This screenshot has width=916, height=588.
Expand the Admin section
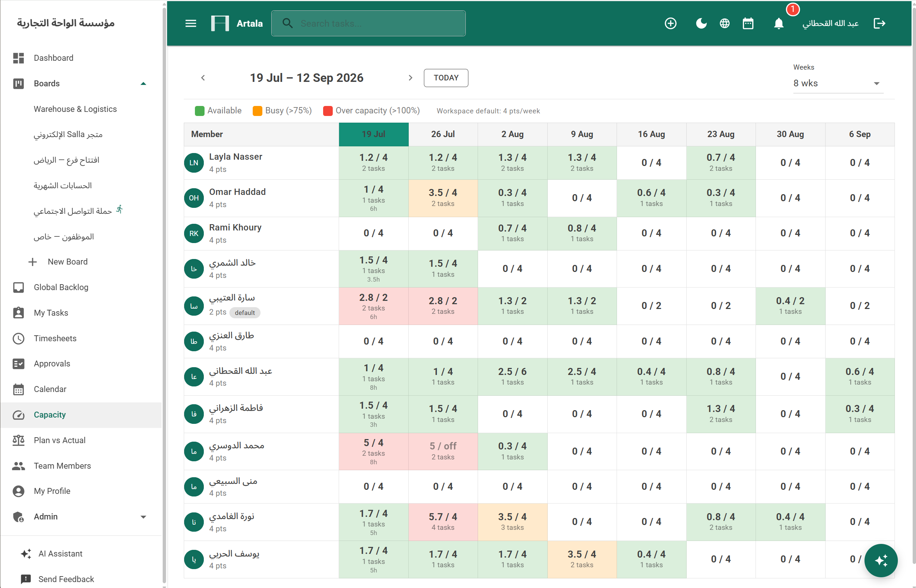[143, 516]
